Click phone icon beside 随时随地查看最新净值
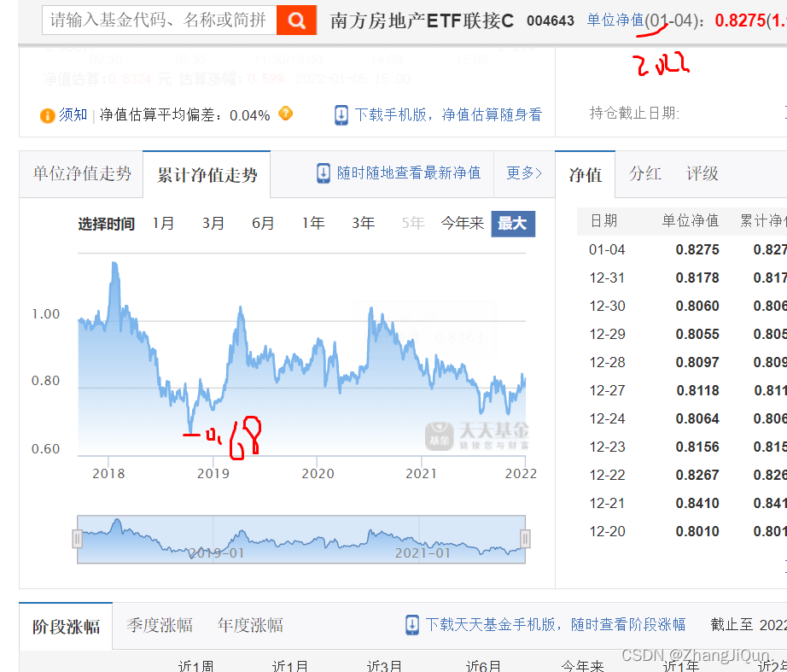The image size is (787, 672). click(324, 173)
